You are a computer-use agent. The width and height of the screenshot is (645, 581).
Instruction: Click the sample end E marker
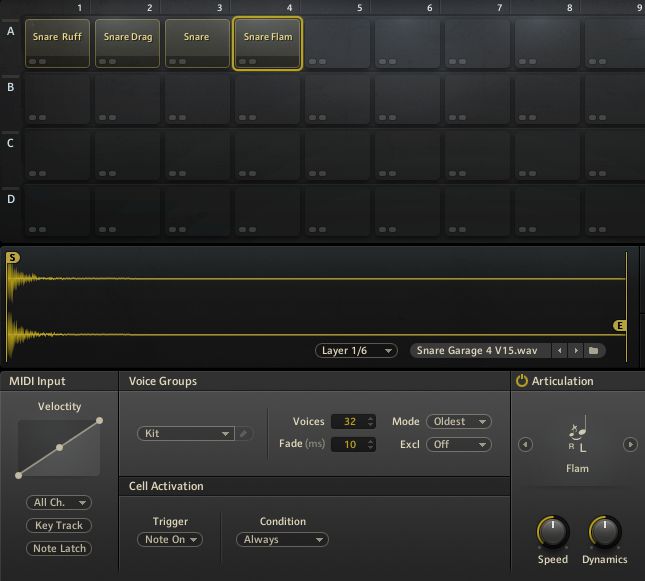click(x=619, y=326)
